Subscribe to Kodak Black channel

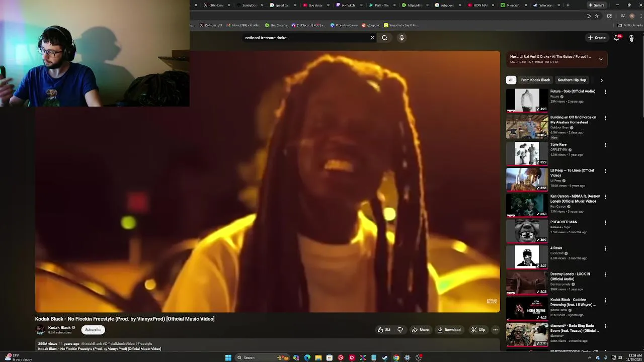pos(93,330)
